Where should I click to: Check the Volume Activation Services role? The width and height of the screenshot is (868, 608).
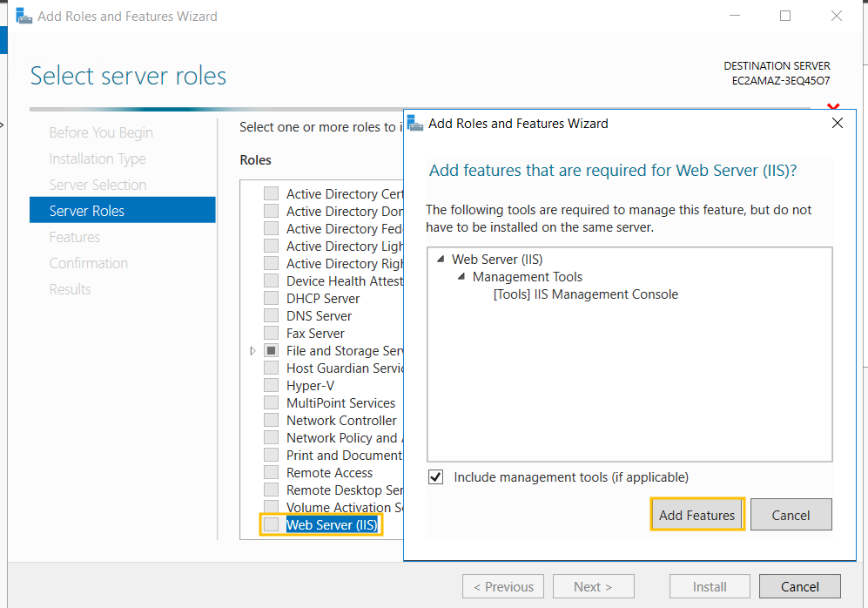click(x=272, y=507)
